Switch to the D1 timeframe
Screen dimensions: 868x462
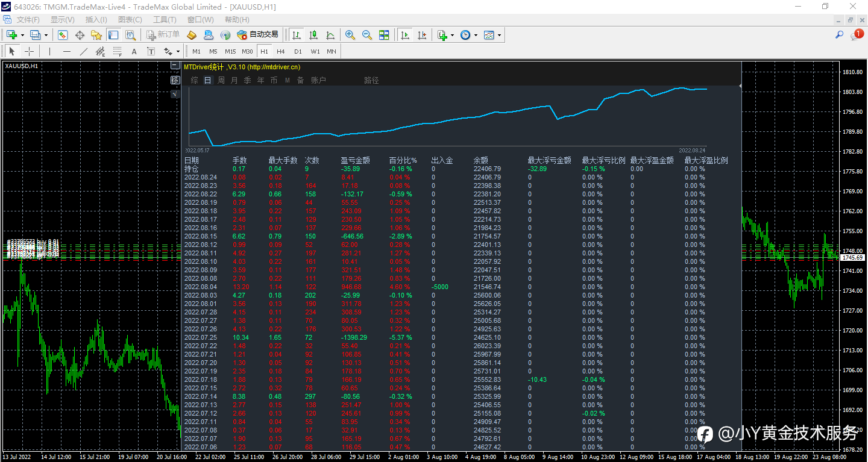(298, 51)
